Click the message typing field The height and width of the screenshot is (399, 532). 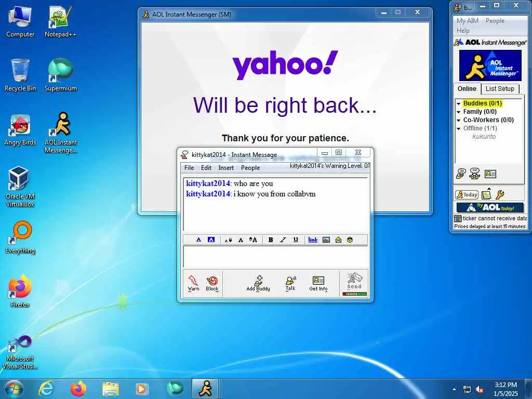tap(276, 257)
